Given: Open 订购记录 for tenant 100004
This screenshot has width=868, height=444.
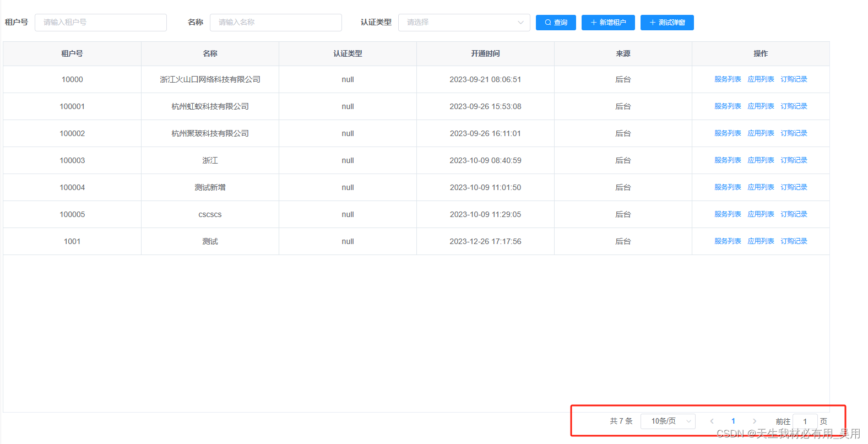Looking at the screenshot, I should point(794,187).
